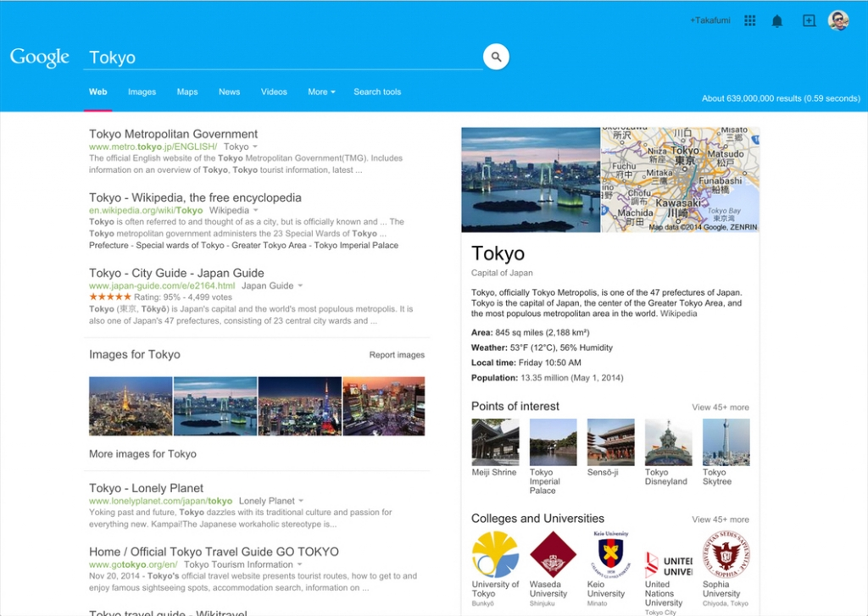This screenshot has width=868, height=616.
Task: Open Tokyo Imperial Palace sitelink
Action: click(x=356, y=245)
